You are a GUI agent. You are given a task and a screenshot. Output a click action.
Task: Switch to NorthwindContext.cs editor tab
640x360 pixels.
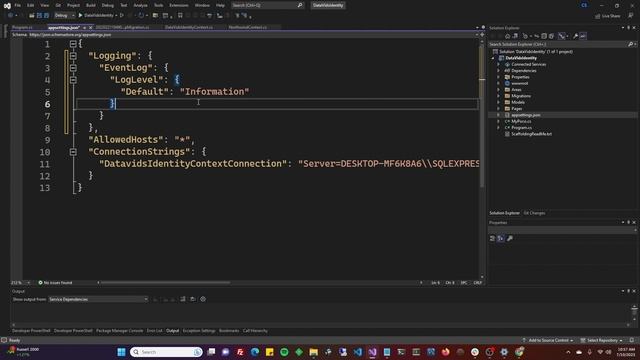247,27
